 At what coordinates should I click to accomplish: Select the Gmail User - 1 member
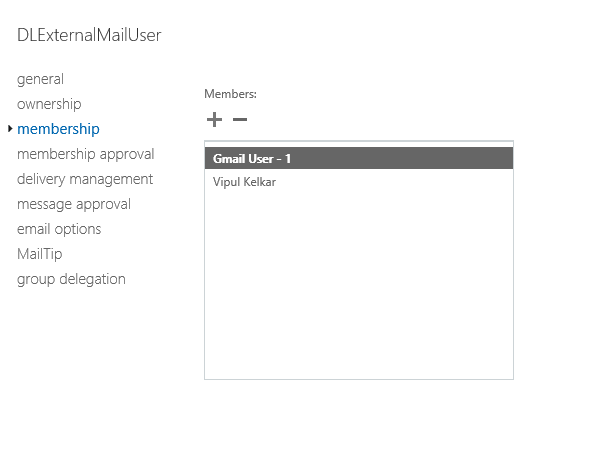359,158
